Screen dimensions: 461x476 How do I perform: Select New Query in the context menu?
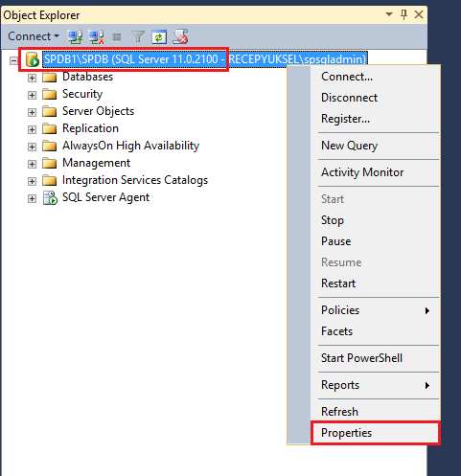pos(349,146)
